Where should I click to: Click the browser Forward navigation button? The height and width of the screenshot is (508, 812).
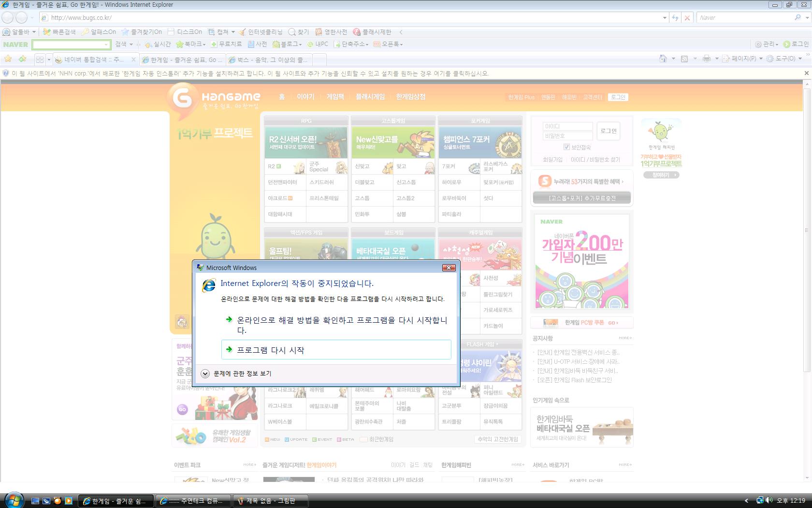[21, 18]
